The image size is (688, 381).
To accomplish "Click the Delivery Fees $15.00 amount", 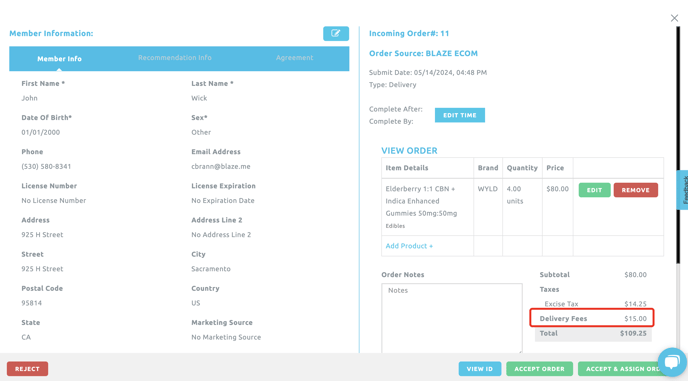I will pos(635,319).
